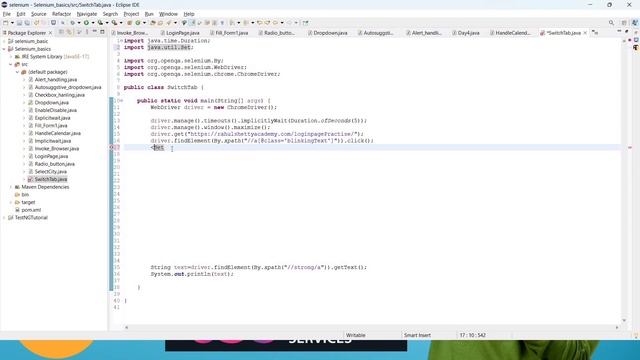640x360 pixels.
Task: Click the Save All toolbar icon
Action: coord(27,23)
